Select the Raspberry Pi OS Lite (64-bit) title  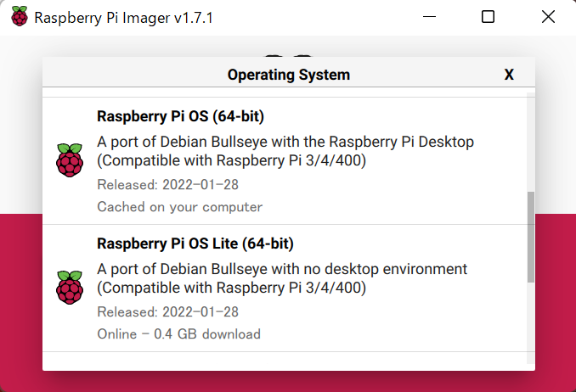tap(195, 244)
